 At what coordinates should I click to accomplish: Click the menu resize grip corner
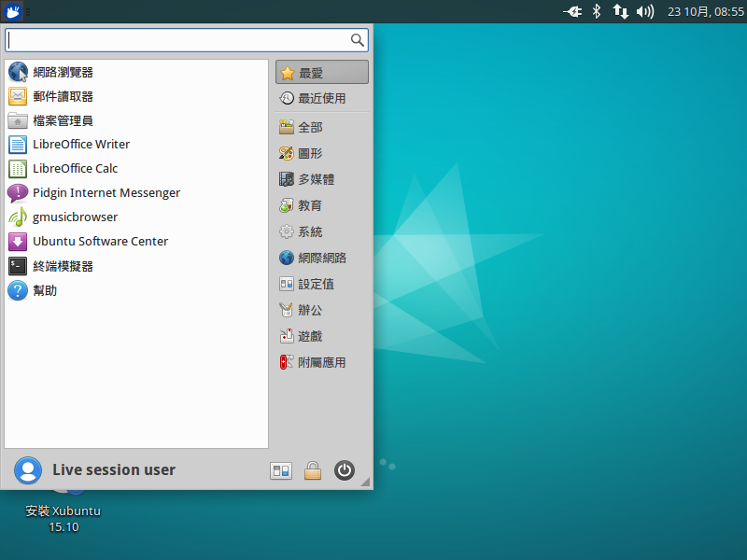(365, 483)
